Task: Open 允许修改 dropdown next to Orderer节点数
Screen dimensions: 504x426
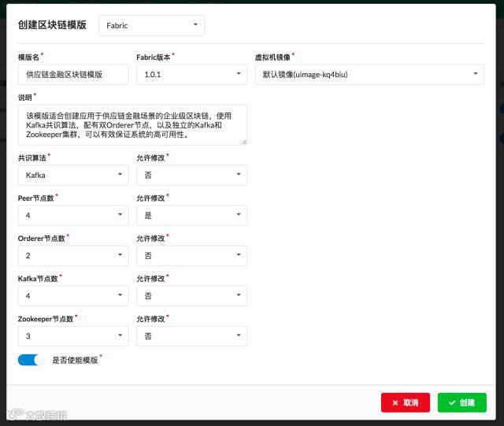Action: (191, 256)
